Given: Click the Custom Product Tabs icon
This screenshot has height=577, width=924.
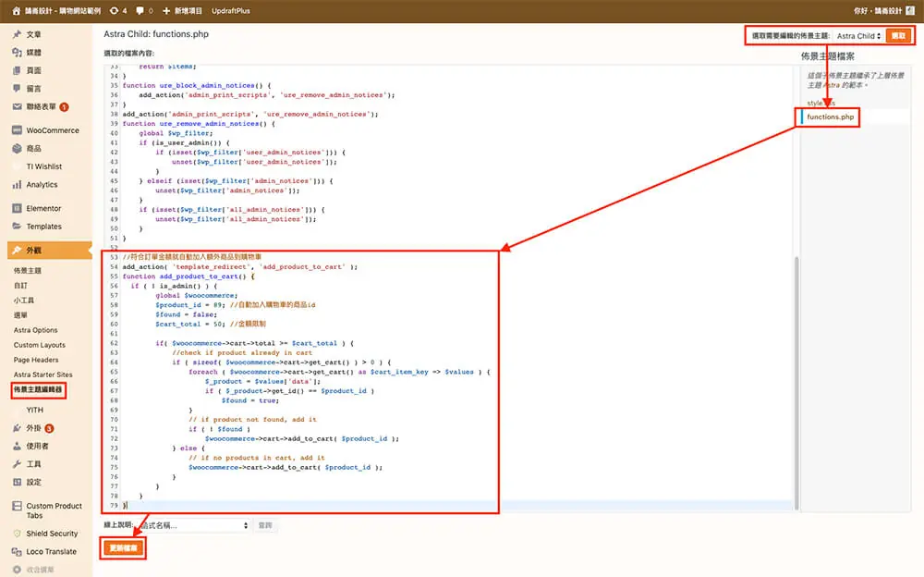Looking at the screenshot, I should click(17, 506).
